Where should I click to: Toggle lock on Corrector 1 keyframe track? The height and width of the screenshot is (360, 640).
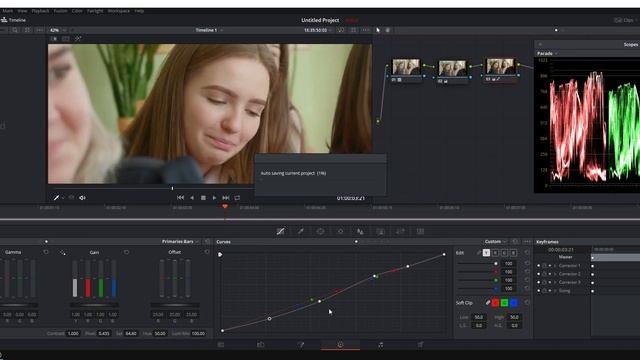pos(544,266)
